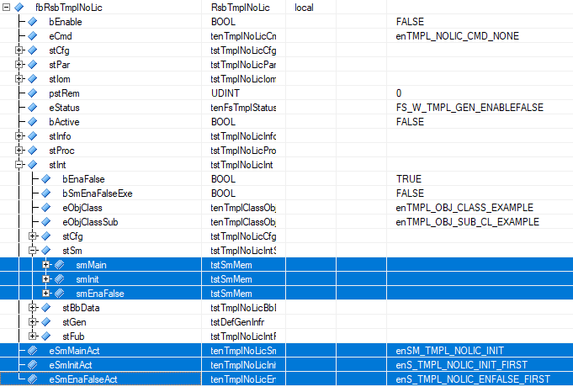The width and height of the screenshot is (573, 392).
Task: Click the fbRsbTmplNoLic root variable icon
Action: pos(19,8)
